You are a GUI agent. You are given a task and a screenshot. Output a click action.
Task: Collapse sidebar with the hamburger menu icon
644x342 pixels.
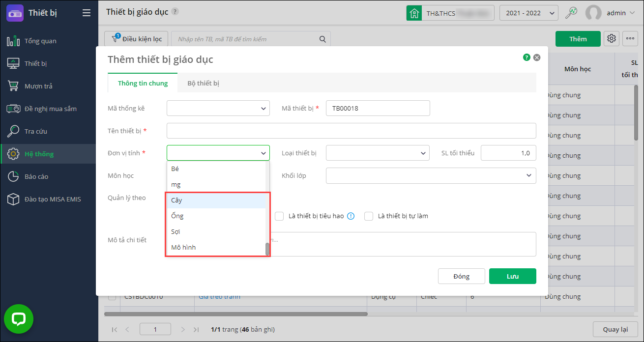(87, 13)
